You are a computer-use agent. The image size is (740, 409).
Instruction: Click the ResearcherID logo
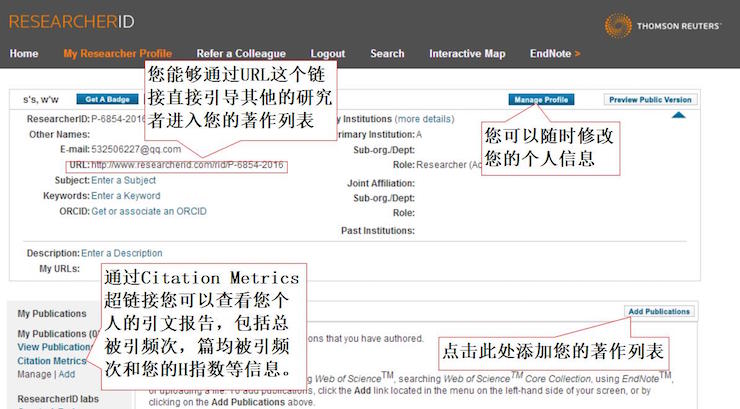71,22
